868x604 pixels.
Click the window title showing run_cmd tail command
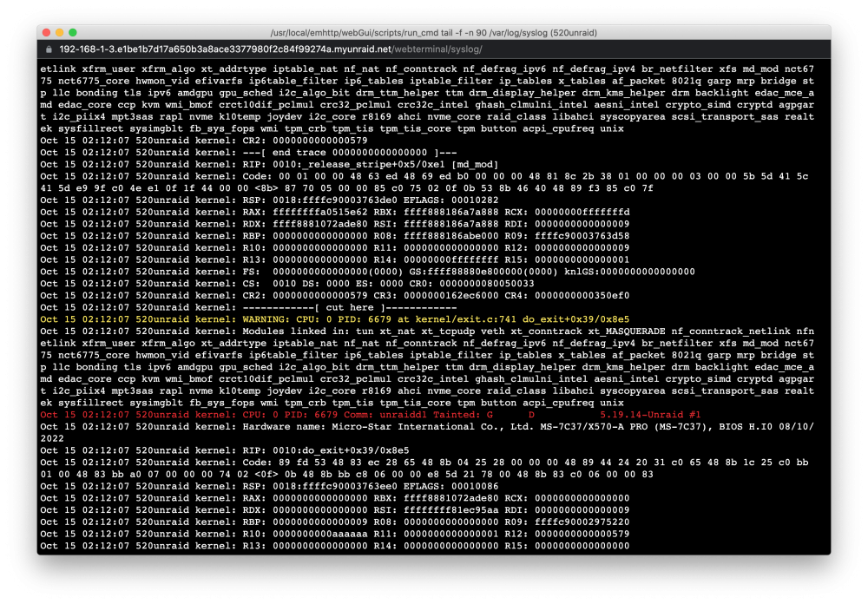(x=433, y=33)
